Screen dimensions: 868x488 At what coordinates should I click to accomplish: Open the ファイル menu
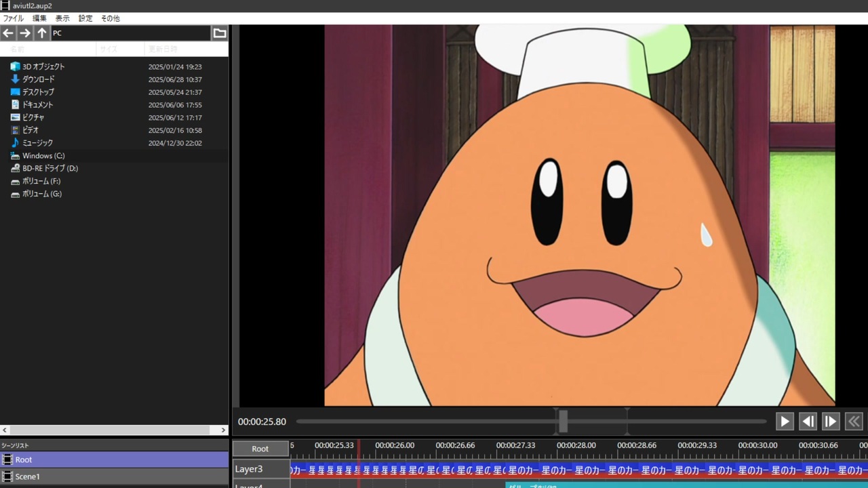click(x=13, y=18)
